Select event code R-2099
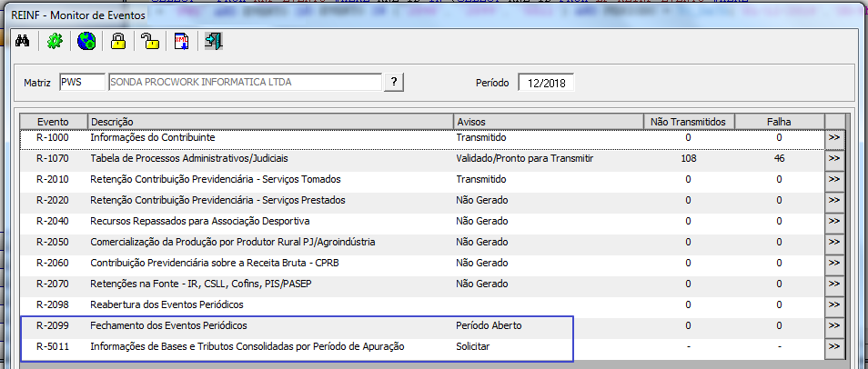Screen dimensions: 868x369 tap(52, 325)
